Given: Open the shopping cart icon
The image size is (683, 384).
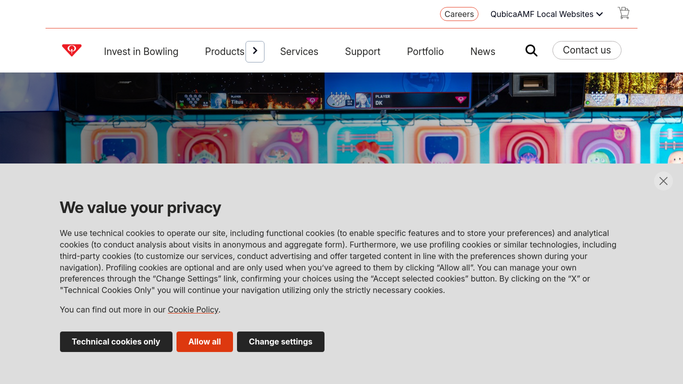Looking at the screenshot, I should coord(624,13).
